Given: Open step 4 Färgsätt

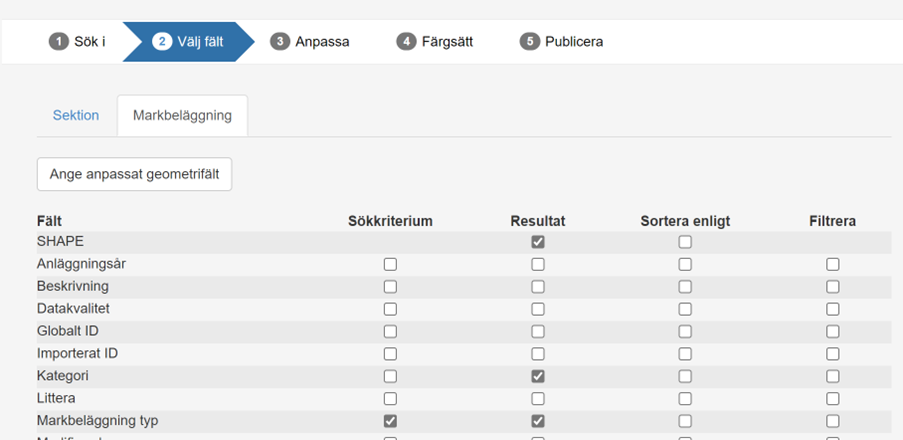Looking at the screenshot, I should 434,42.
